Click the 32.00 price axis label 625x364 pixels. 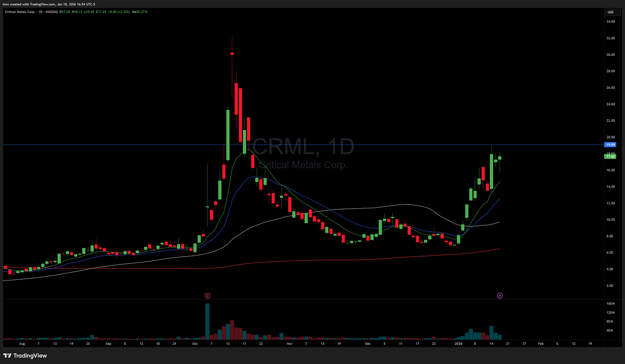[x=610, y=38]
